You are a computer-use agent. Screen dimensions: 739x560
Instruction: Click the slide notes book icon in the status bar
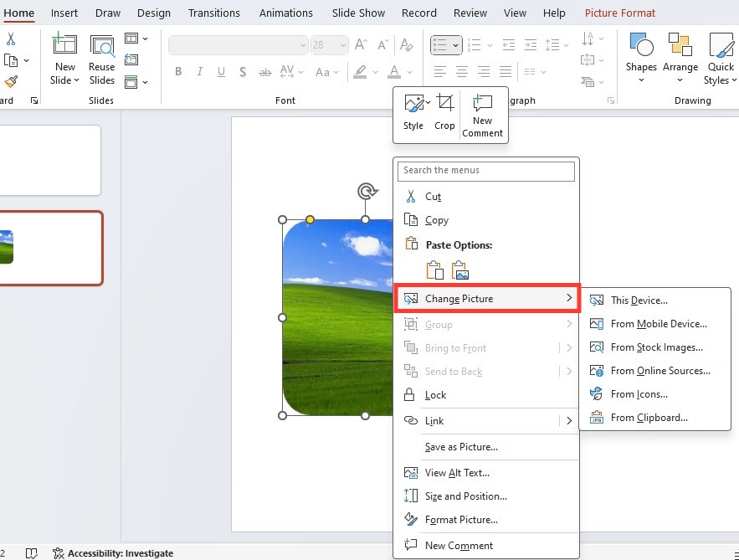coord(31,553)
